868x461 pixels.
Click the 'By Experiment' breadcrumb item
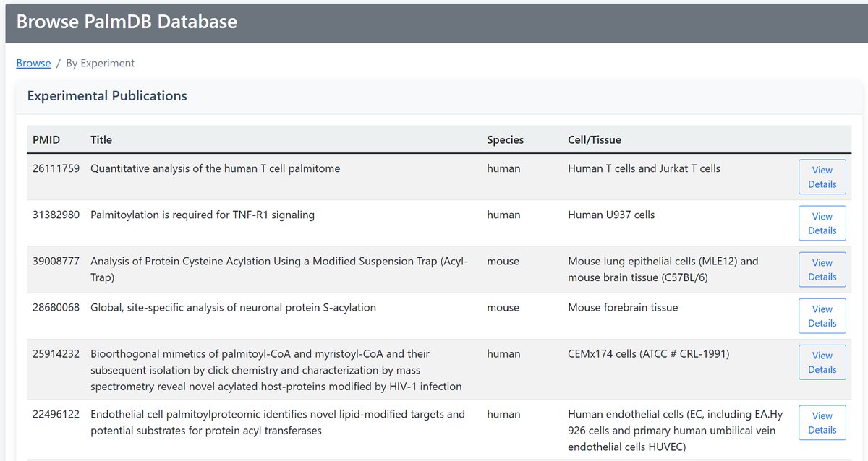coord(100,64)
